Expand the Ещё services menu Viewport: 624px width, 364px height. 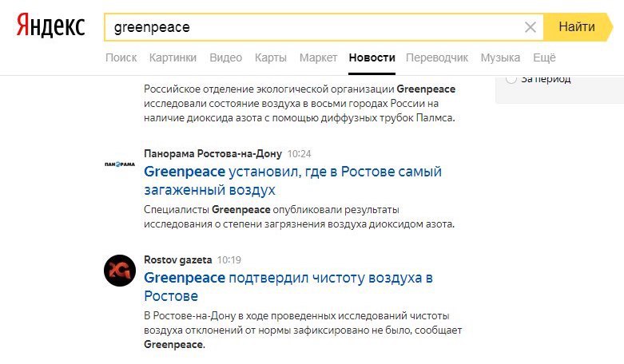tap(544, 57)
